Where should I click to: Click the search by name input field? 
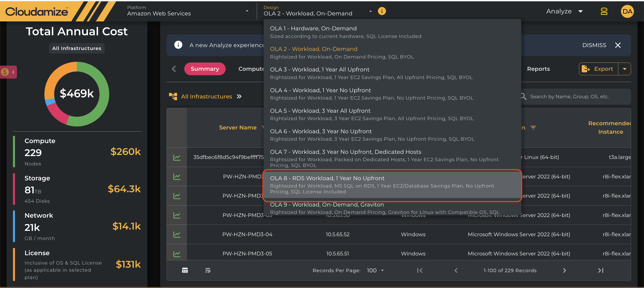pos(575,96)
